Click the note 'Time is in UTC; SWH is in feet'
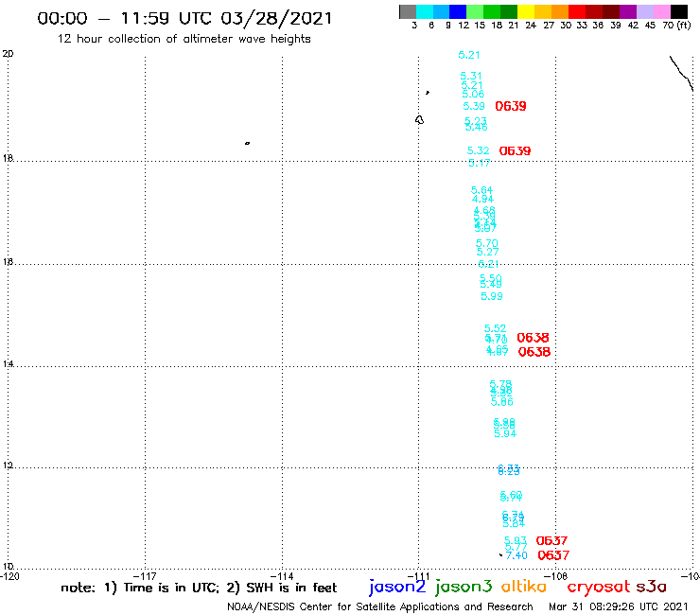 click(x=199, y=588)
